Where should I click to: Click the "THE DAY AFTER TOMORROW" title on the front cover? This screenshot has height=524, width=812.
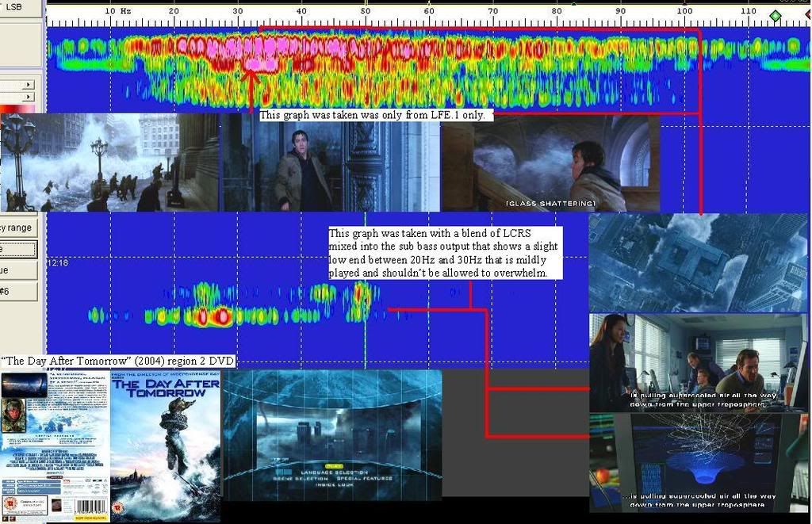[x=166, y=388]
